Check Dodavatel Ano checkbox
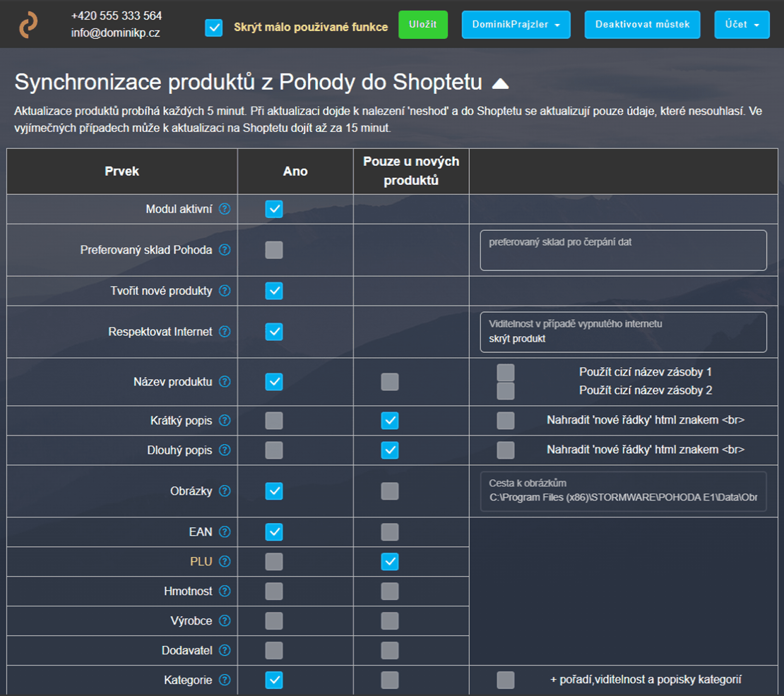This screenshot has width=784, height=696. click(274, 651)
